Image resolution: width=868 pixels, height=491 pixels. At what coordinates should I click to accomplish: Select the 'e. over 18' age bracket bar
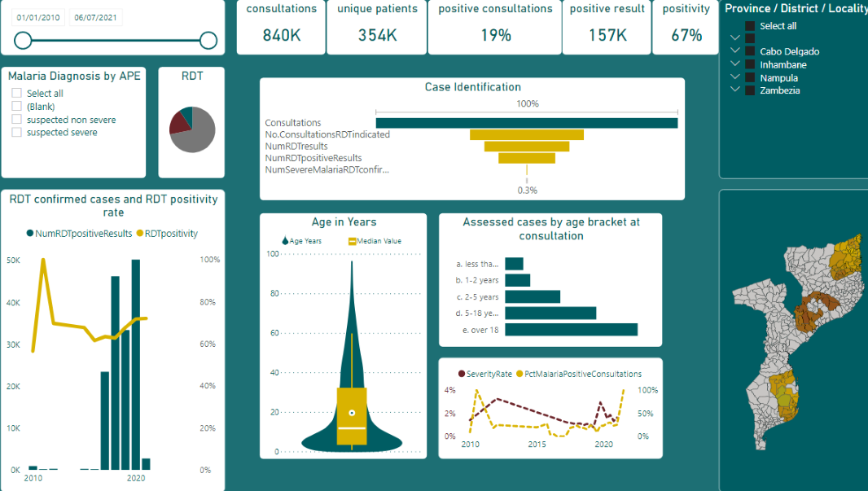click(x=570, y=331)
